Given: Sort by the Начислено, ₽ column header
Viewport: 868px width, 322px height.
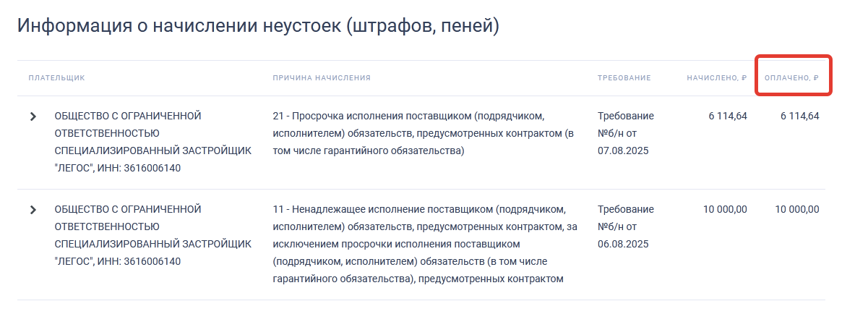Looking at the screenshot, I should click(716, 77).
